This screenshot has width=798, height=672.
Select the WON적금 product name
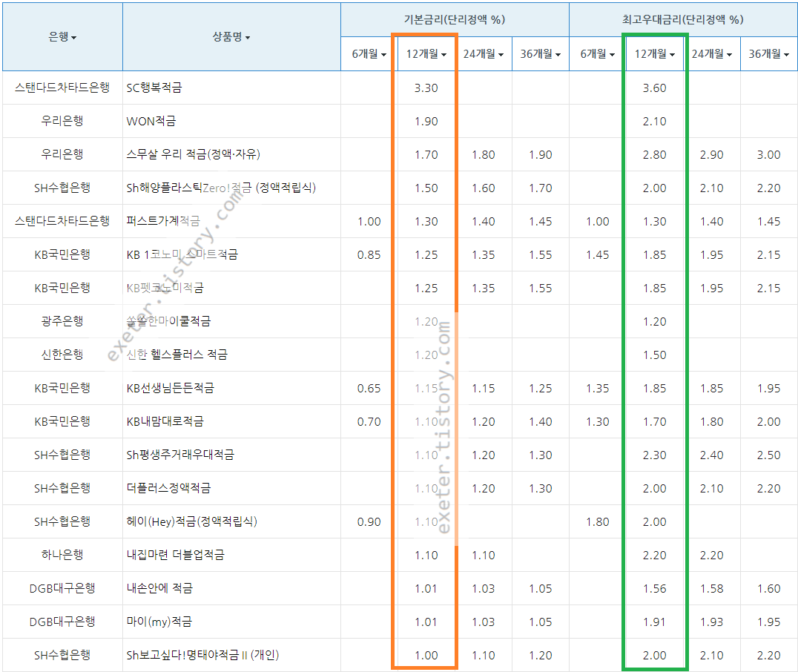pos(151,121)
